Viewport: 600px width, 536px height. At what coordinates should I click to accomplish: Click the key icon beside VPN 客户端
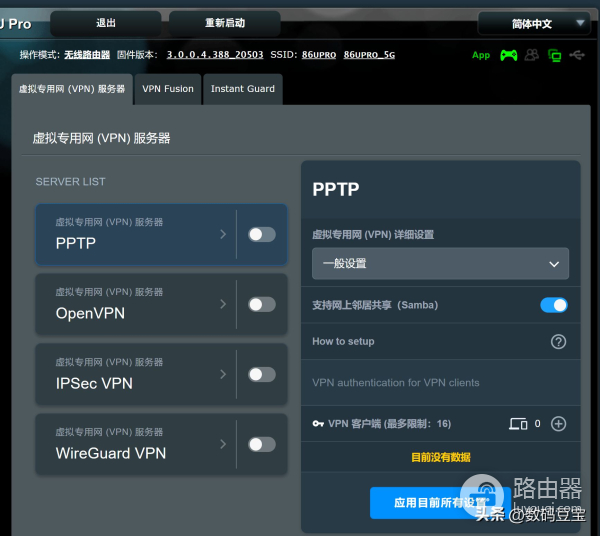point(318,424)
